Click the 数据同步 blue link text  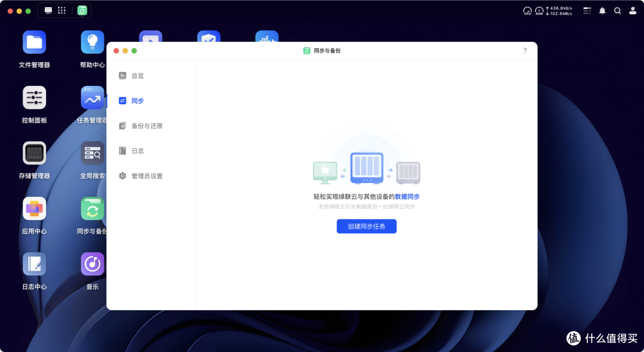coord(407,197)
